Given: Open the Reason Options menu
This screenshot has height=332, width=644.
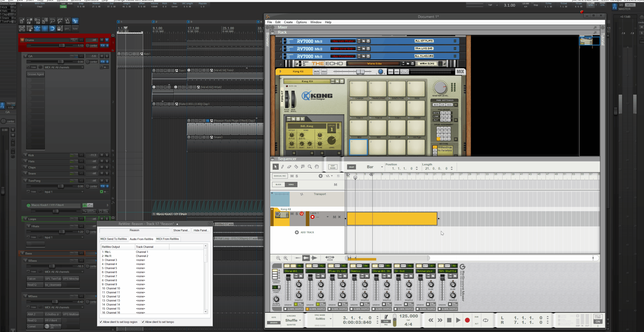Looking at the screenshot, I should coord(301,22).
